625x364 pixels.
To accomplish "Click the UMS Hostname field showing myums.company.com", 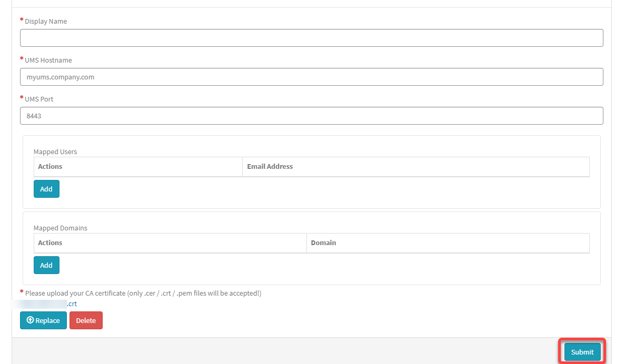I will click(311, 76).
